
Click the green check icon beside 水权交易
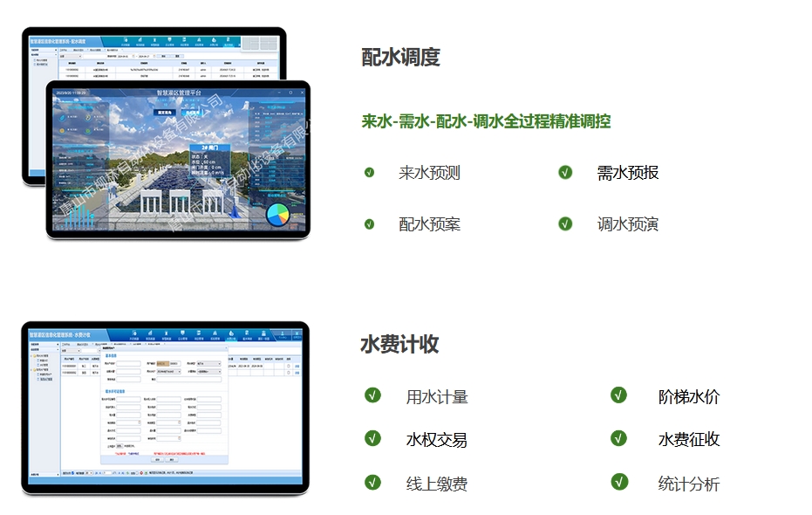point(373,439)
